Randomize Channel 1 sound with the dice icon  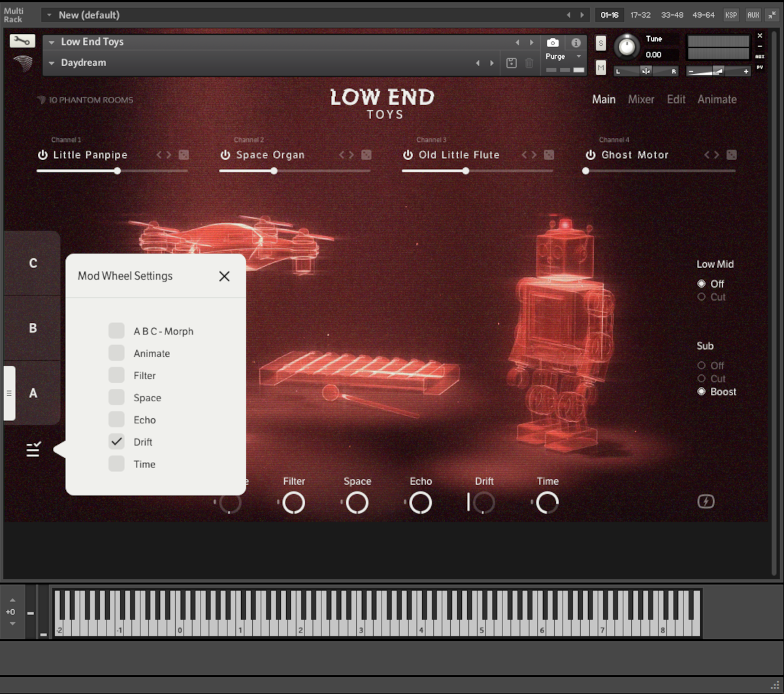[184, 155]
